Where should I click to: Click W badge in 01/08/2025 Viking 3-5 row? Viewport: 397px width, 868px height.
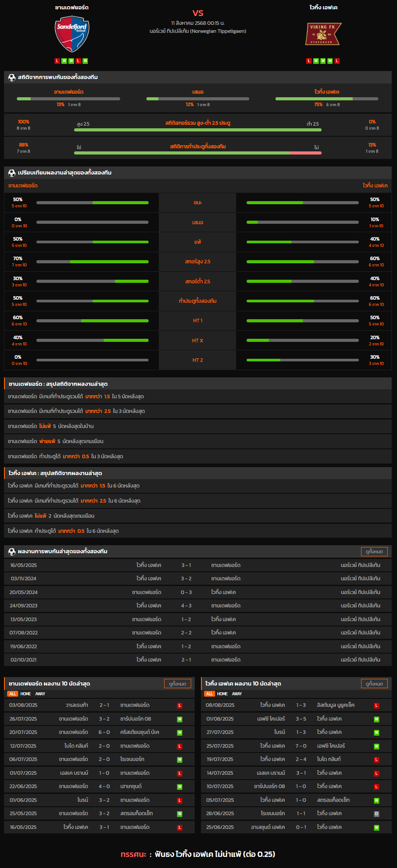point(377,719)
